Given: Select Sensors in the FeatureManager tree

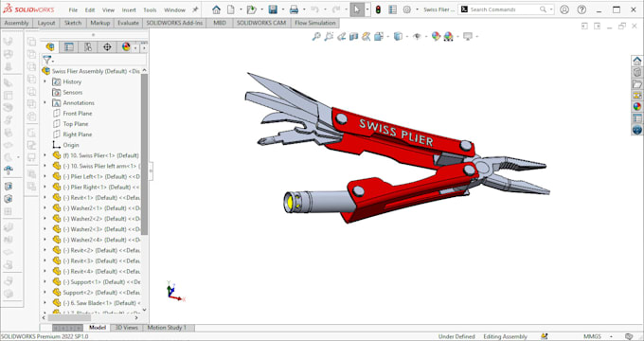Looking at the screenshot, I should pyautogui.click(x=72, y=93).
